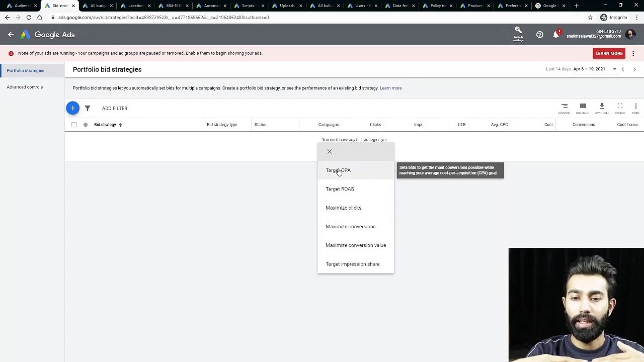This screenshot has width=644, height=362.
Task: Choose Maximize clicks strategy
Action: (x=356, y=208)
